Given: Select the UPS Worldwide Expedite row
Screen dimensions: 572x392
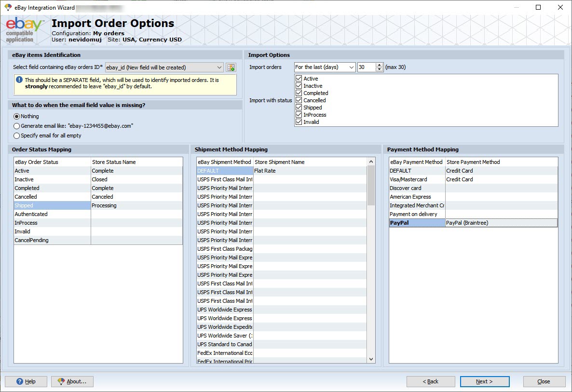Looking at the screenshot, I should 225,327.
